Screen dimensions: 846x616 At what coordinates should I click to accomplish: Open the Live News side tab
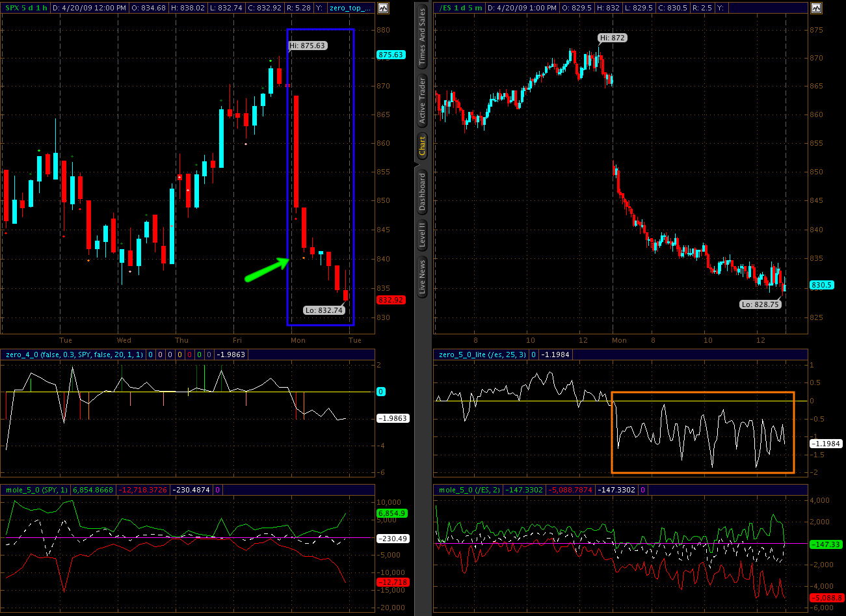(422, 277)
